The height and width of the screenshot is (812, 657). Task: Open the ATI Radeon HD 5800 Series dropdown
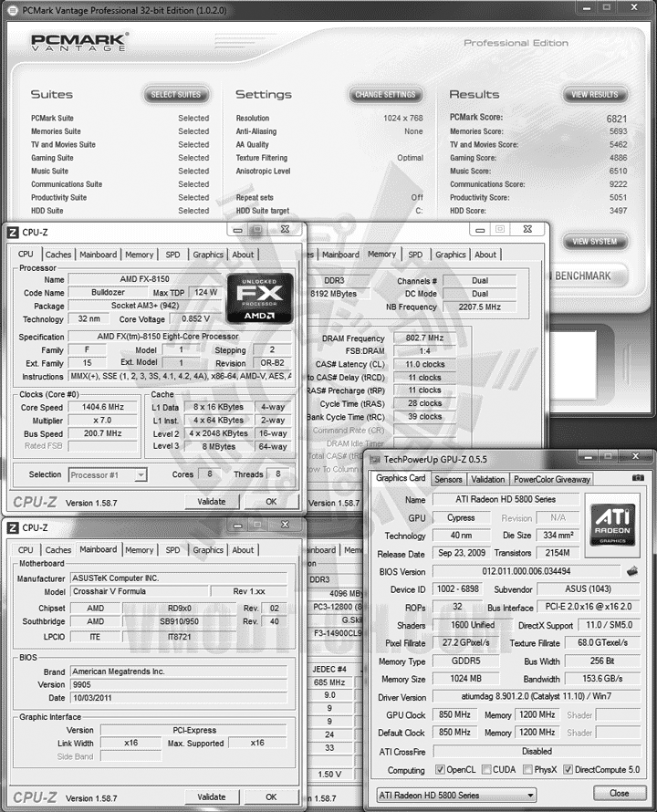click(x=456, y=795)
